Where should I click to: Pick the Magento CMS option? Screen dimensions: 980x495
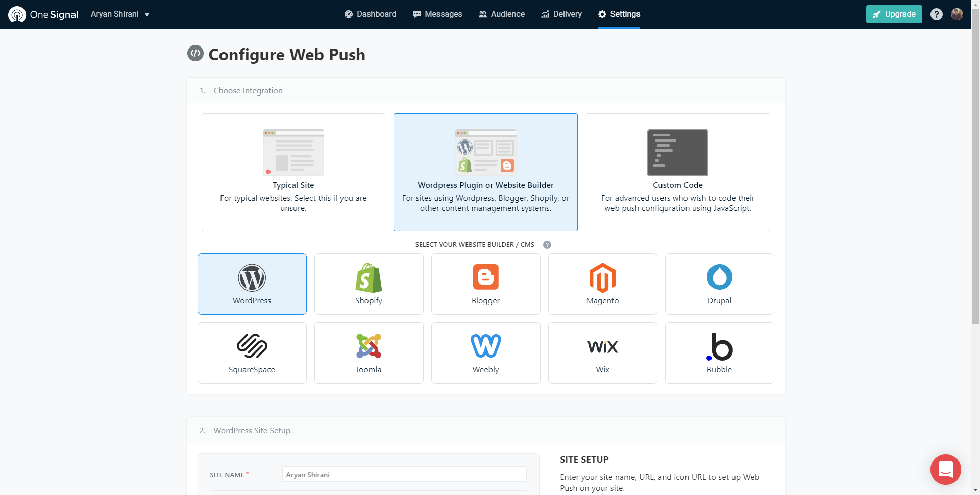(x=603, y=284)
